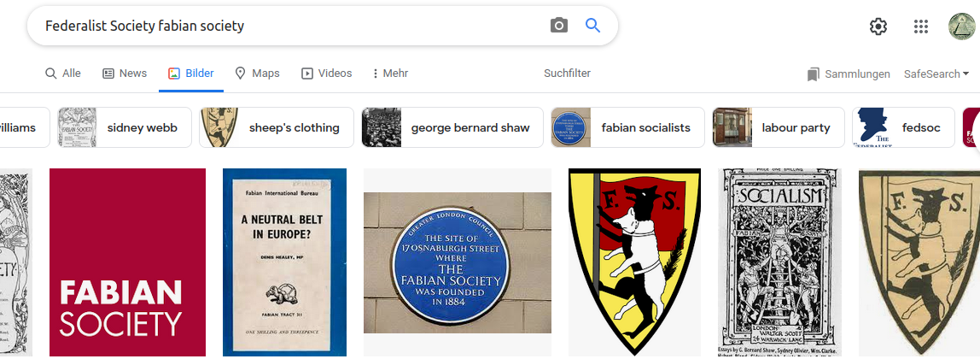Open the blue Fabian Society plaque image

458,262
